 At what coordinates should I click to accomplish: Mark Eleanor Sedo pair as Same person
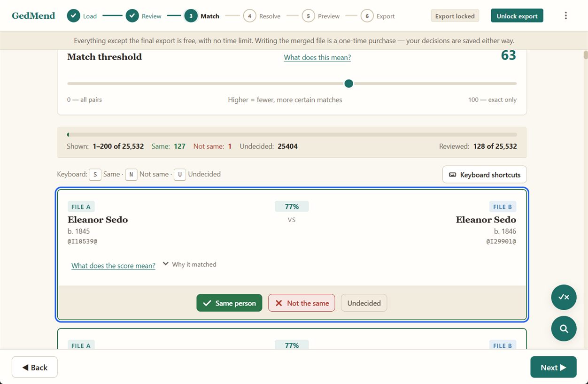(229, 303)
